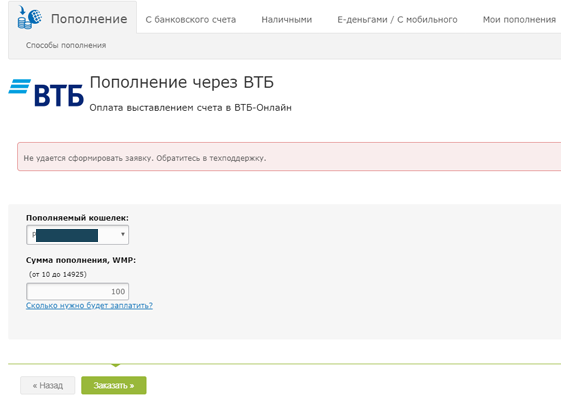Open Способы пополнения submenu link

[66, 45]
